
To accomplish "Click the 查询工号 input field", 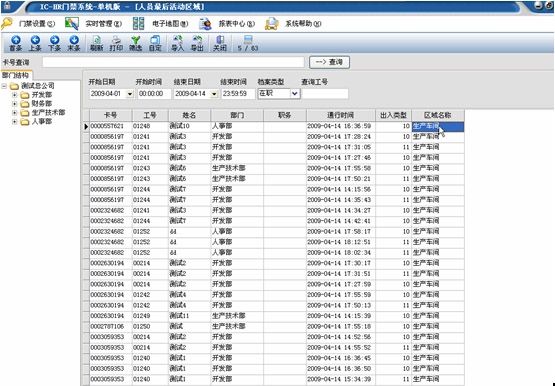I will [x=325, y=94].
